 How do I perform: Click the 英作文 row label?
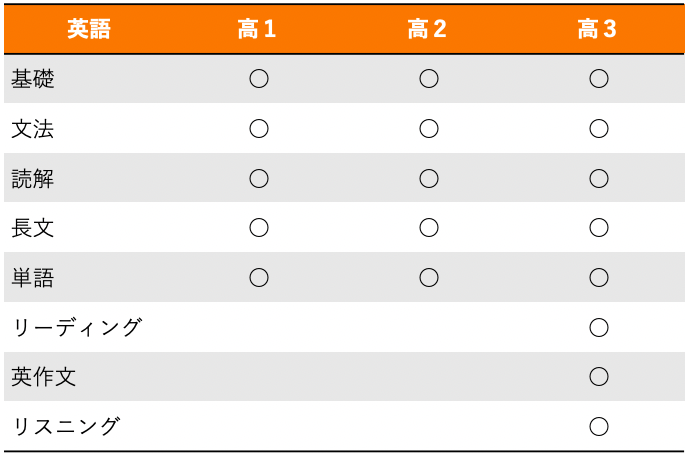point(44,377)
